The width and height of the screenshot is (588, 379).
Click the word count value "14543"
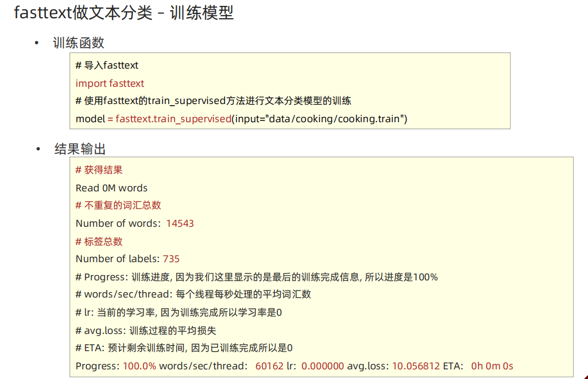pos(180,223)
